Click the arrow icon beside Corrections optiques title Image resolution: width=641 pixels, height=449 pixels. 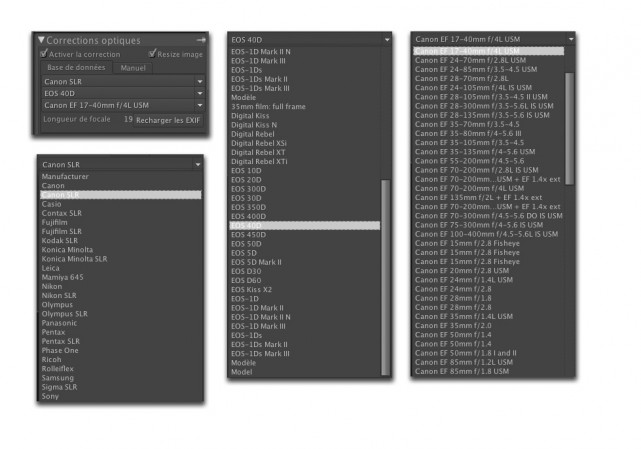pos(201,40)
